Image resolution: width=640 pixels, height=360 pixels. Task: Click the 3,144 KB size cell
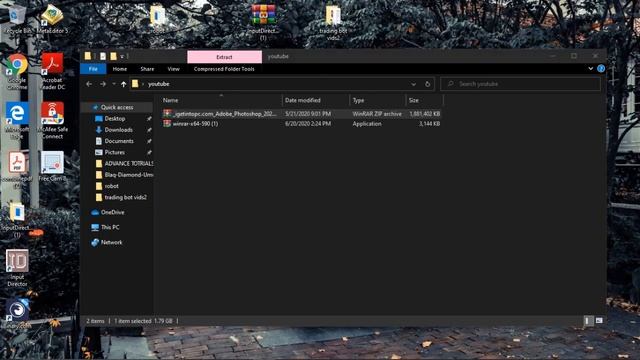pyautogui.click(x=429, y=124)
